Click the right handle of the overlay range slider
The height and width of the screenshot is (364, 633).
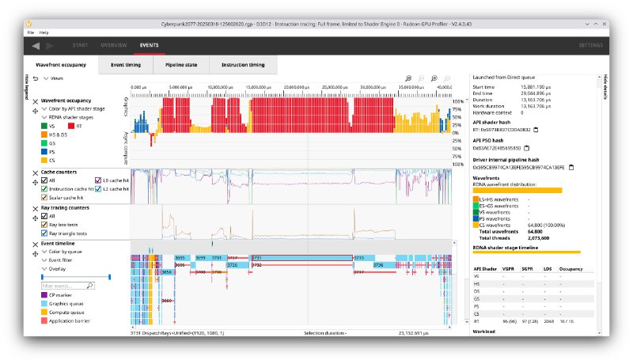[x=109, y=277]
